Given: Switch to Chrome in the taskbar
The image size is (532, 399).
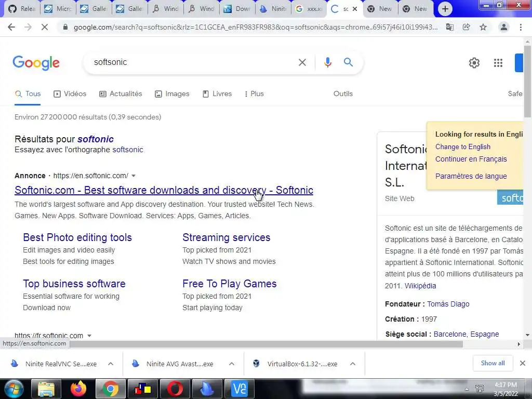Looking at the screenshot, I should tap(111, 389).
